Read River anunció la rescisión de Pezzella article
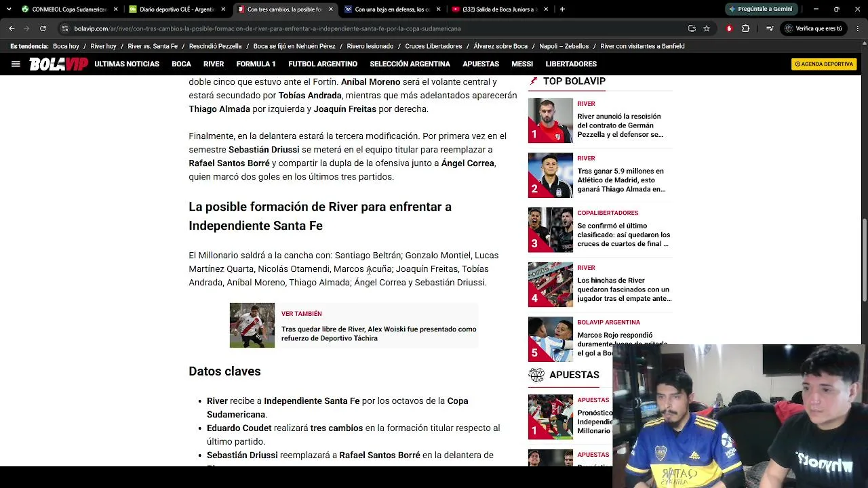 [x=620, y=125]
